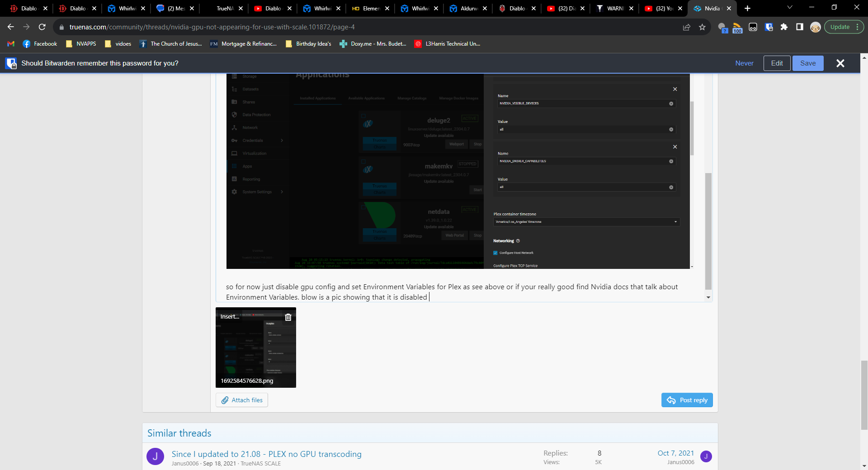Switch to the Elements tab
This screenshot has height=470, width=868.
coord(371,8)
